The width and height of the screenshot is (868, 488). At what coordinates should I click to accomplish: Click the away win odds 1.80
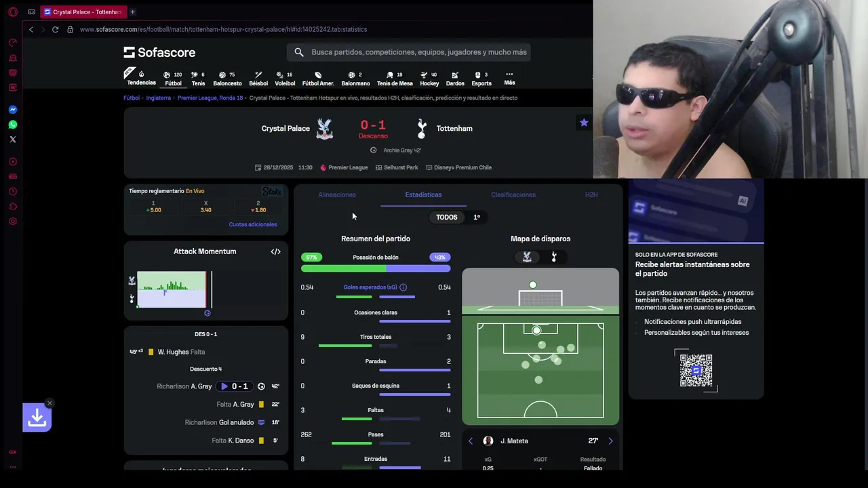tap(258, 207)
